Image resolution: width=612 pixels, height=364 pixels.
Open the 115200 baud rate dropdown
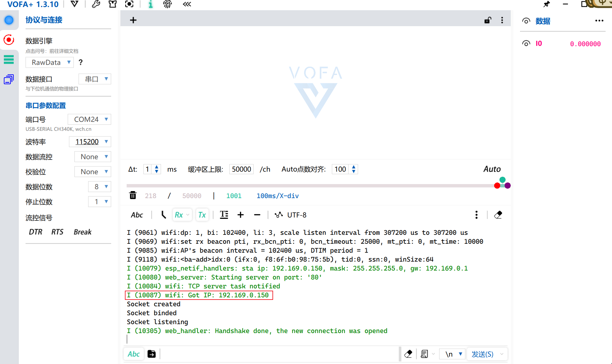pyautogui.click(x=90, y=142)
